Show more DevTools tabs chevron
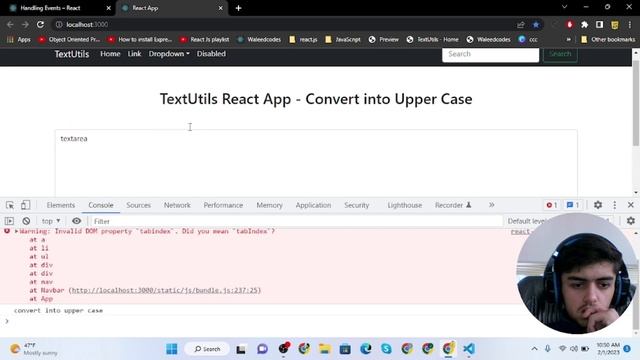 tap(491, 205)
